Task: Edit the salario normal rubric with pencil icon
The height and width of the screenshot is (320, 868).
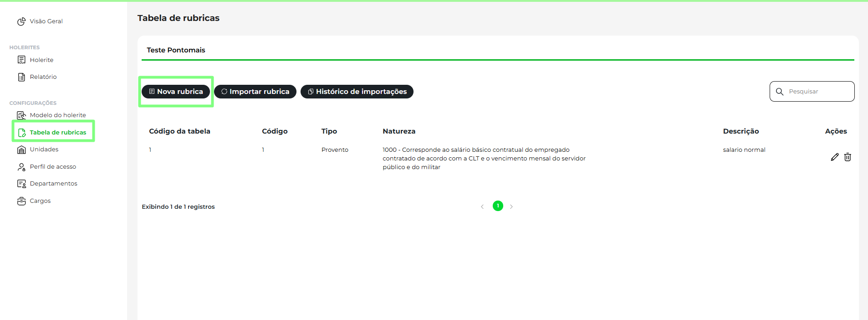Action: point(834,157)
